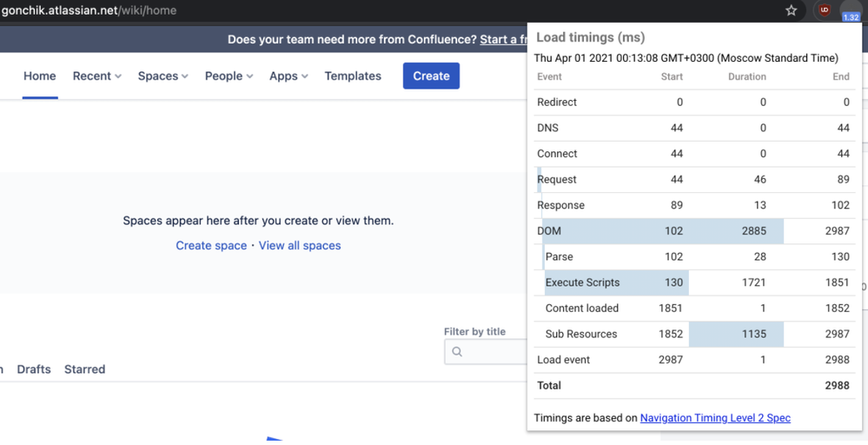Open the Apps dropdown menu
Image resolution: width=868 pixels, height=445 pixels.
point(288,76)
